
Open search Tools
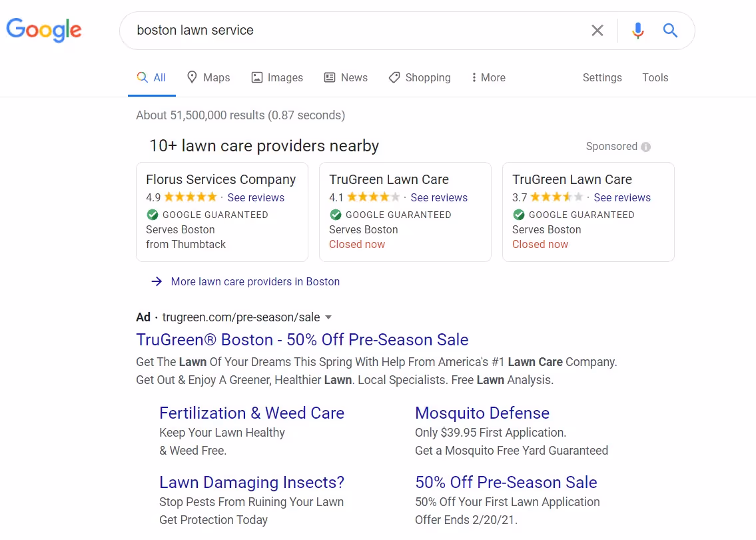655,78
